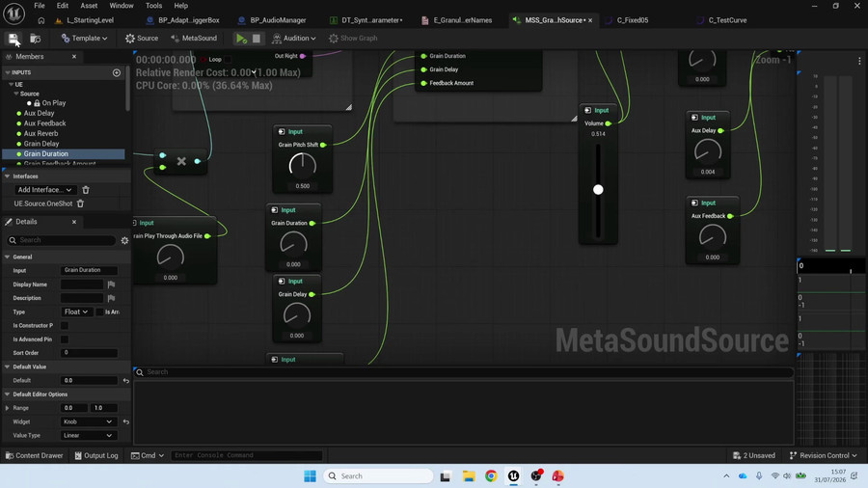Image resolution: width=868 pixels, height=488 pixels.
Task: Open the Cmd console type dropdown
Action: pyautogui.click(x=148, y=455)
